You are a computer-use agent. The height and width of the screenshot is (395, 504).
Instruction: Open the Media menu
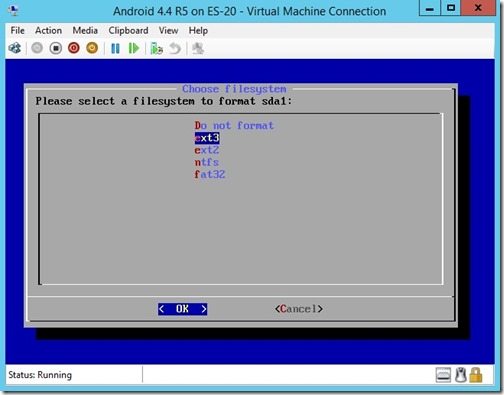(x=85, y=31)
